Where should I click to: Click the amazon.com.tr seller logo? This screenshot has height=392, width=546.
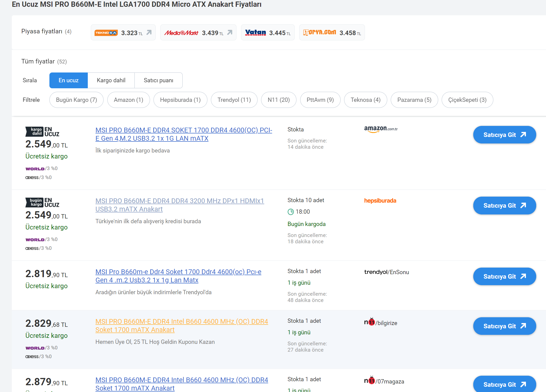[381, 129]
